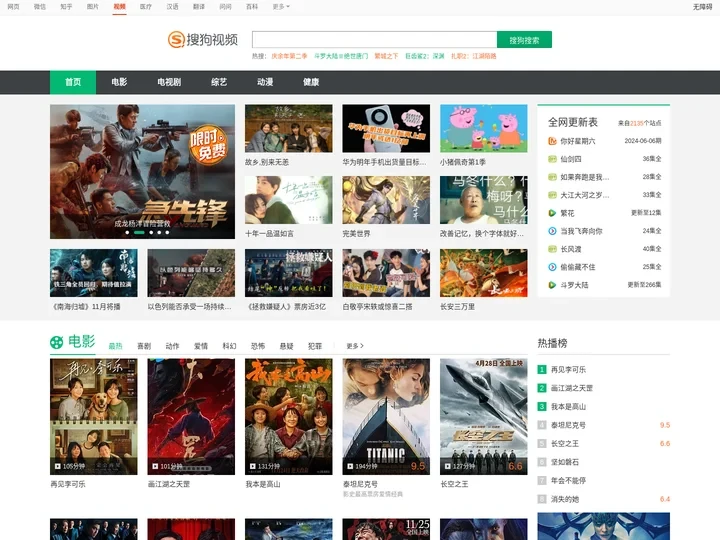Open the 动漫 navigation tab

[x=265, y=82]
